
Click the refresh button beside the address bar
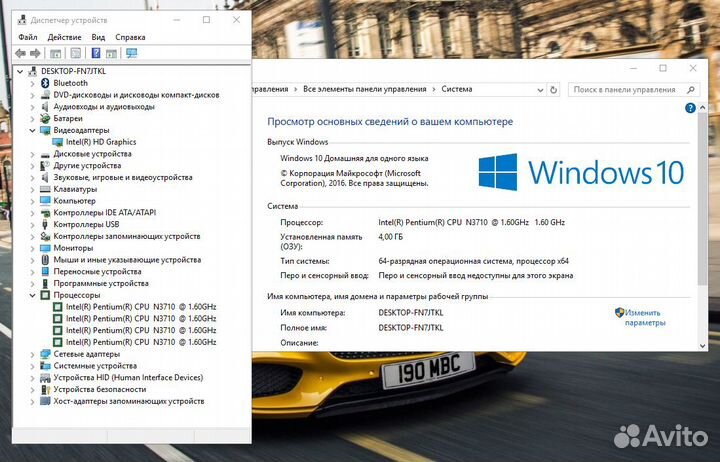tap(553, 90)
